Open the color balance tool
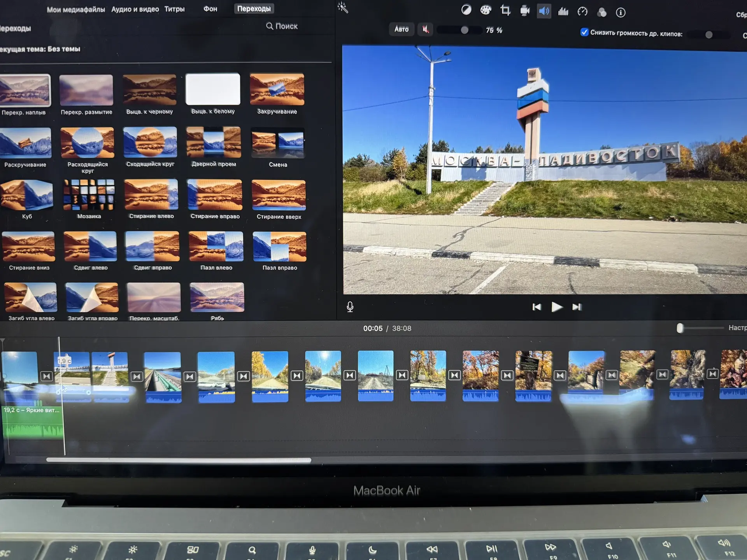The height and width of the screenshot is (560, 747). coord(466,10)
